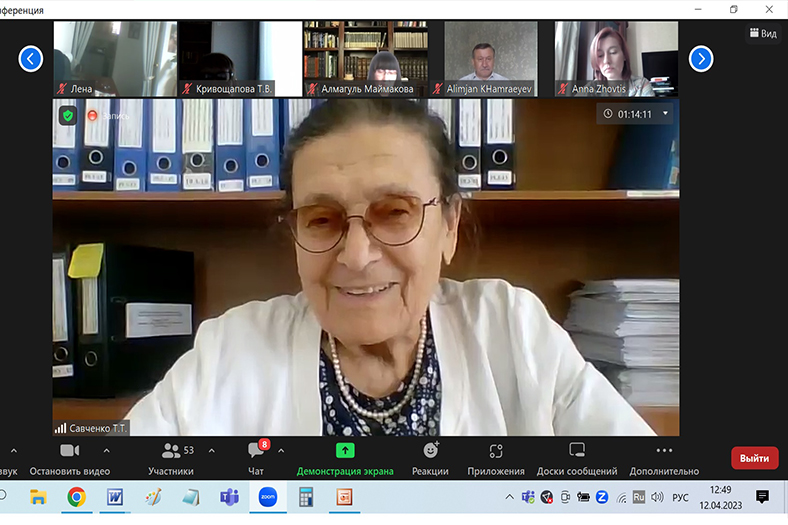Open the Whiteboards button

577,451
